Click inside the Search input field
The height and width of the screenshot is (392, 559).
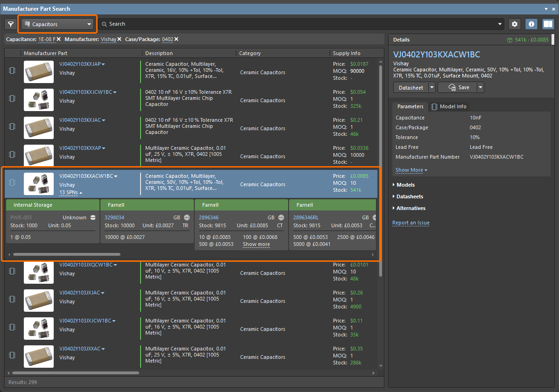(x=299, y=24)
